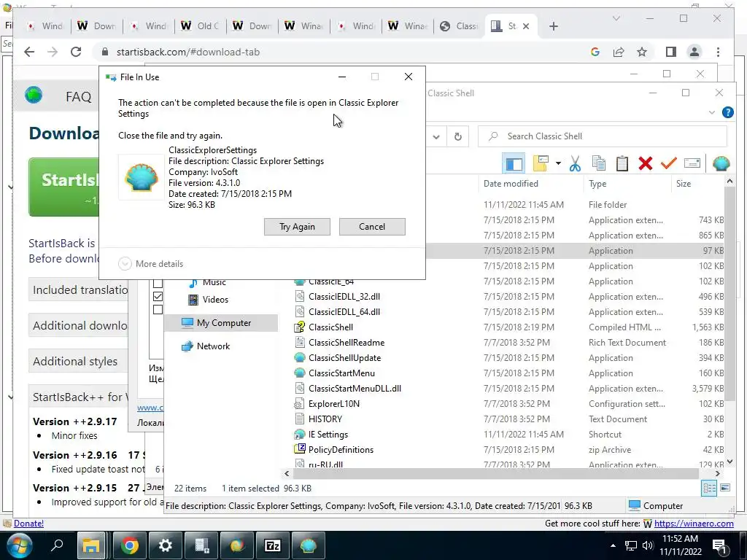Image resolution: width=747 pixels, height=560 pixels.
Task: Expand More details in File In Use dialog
Action: (150, 264)
